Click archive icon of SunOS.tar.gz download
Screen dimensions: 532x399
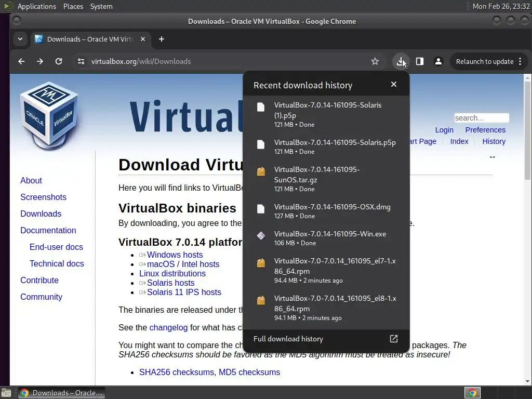point(261,171)
